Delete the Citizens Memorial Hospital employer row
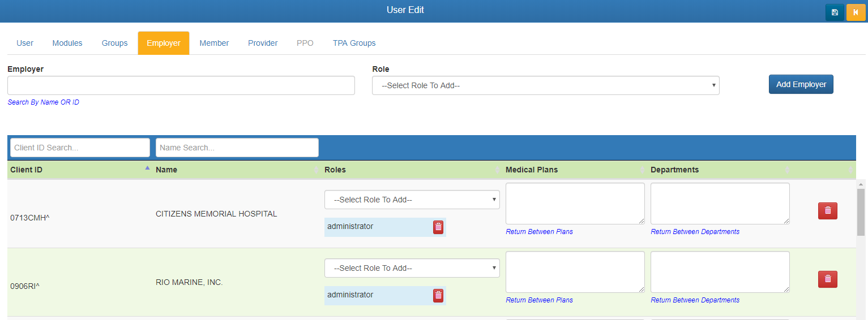868x320 pixels. (827, 211)
